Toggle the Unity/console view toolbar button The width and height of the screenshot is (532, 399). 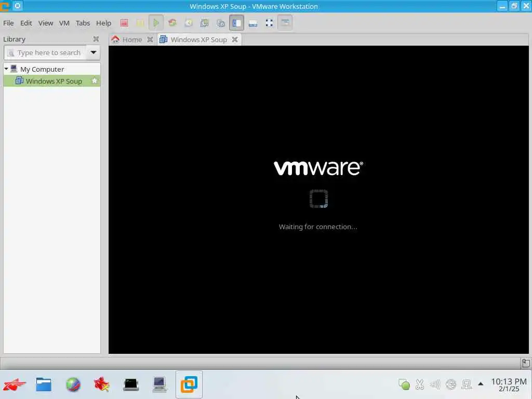click(x=285, y=23)
